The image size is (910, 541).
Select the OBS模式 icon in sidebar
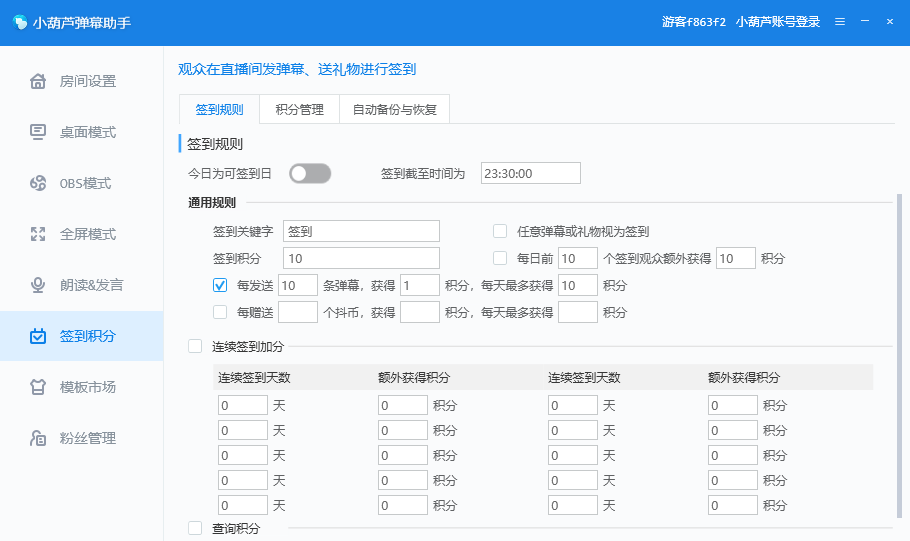[x=38, y=183]
